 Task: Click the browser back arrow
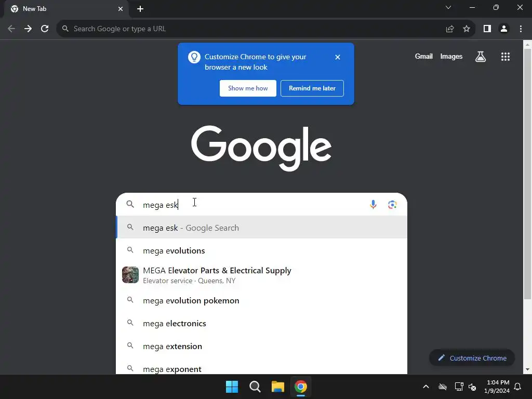11,29
